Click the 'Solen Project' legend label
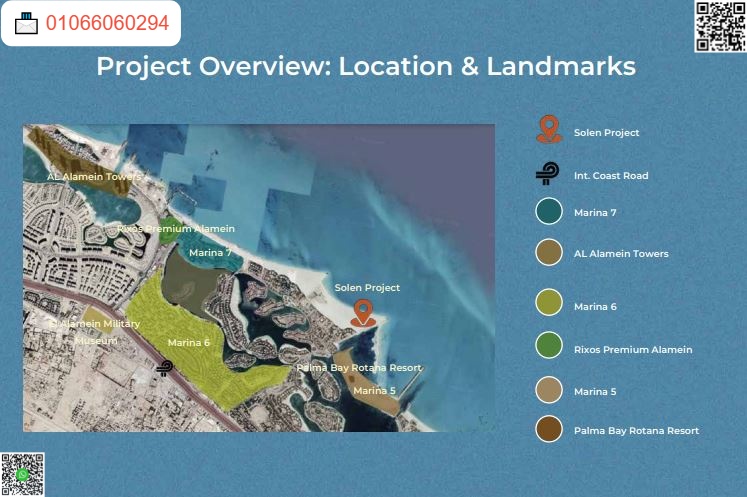This screenshot has height=497, width=747. pos(606,133)
